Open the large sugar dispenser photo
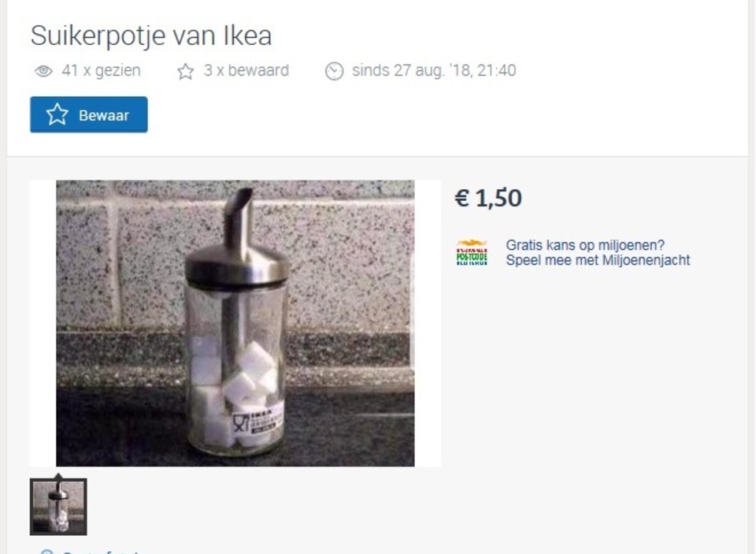Image resolution: width=756 pixels, height=554 pixels. pos(235,323)
